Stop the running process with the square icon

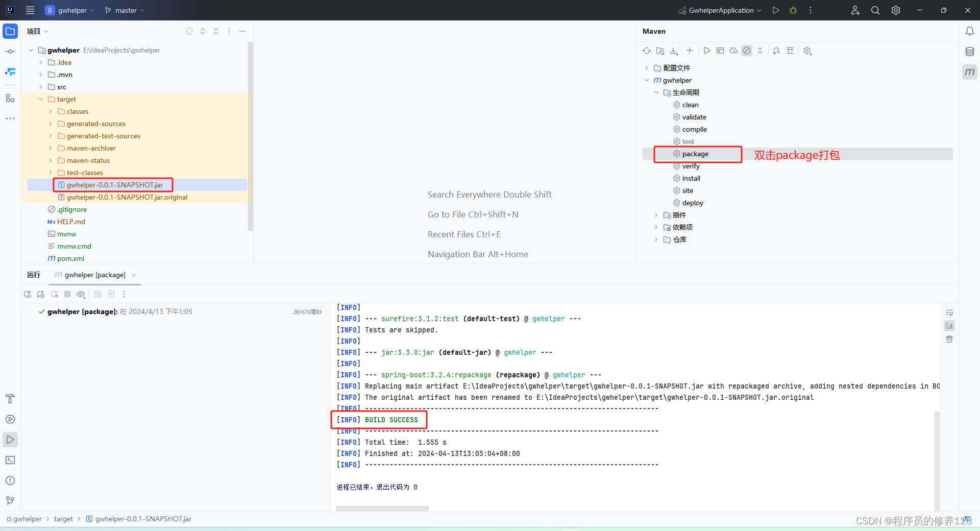point(67,294)
